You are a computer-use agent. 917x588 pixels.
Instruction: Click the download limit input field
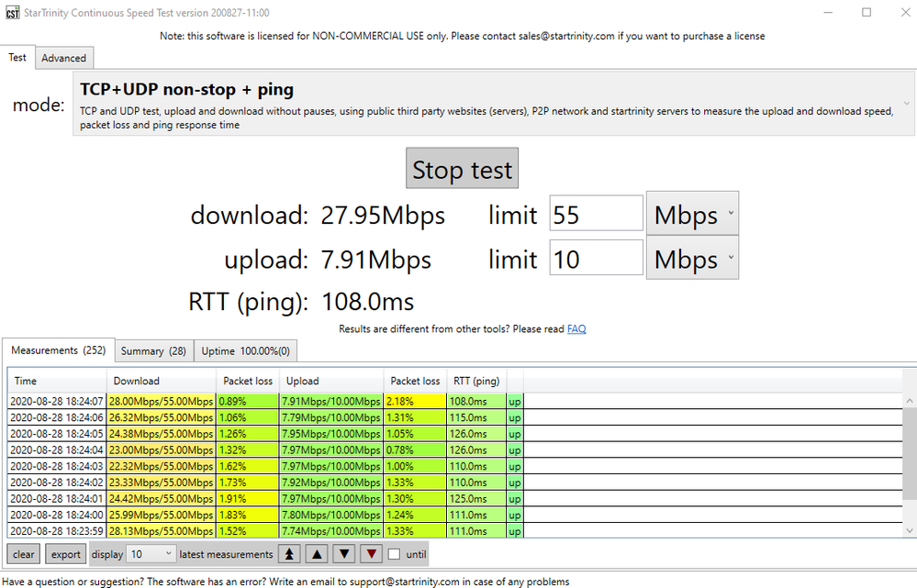[596, 215]
